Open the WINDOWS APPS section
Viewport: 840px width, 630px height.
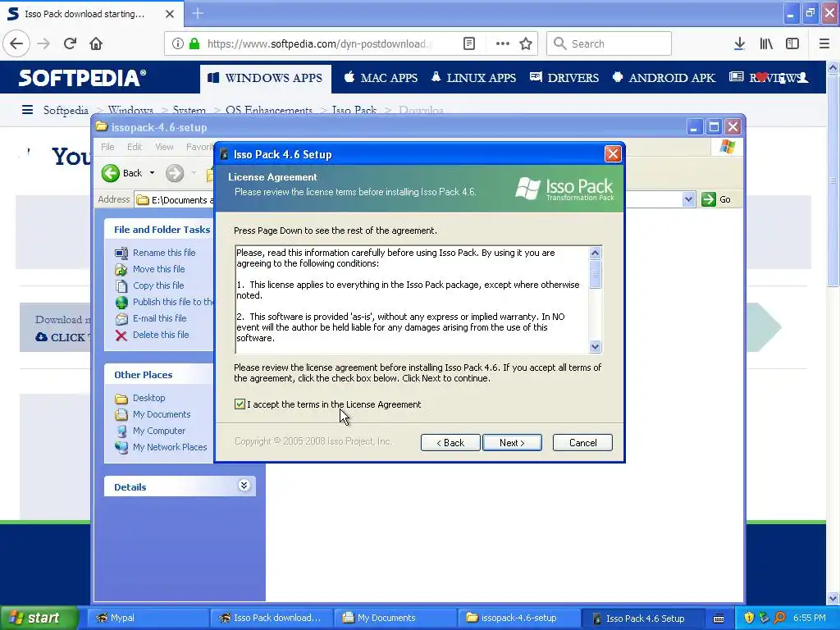[x=265, y=78]
